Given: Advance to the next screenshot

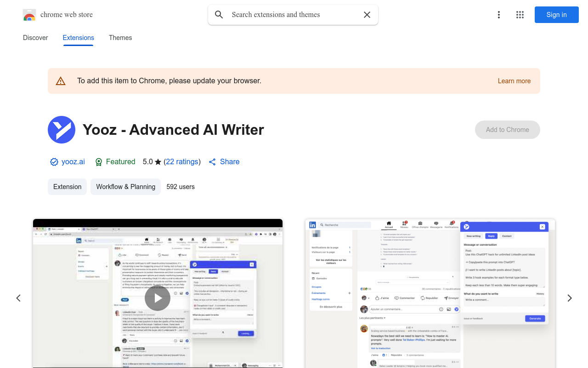Looking at the screenshot, I should (570, 298).
